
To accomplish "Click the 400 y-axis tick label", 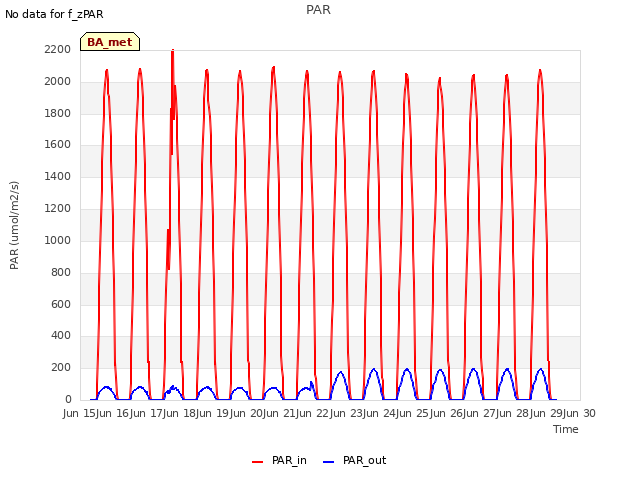I will point(61,336).
